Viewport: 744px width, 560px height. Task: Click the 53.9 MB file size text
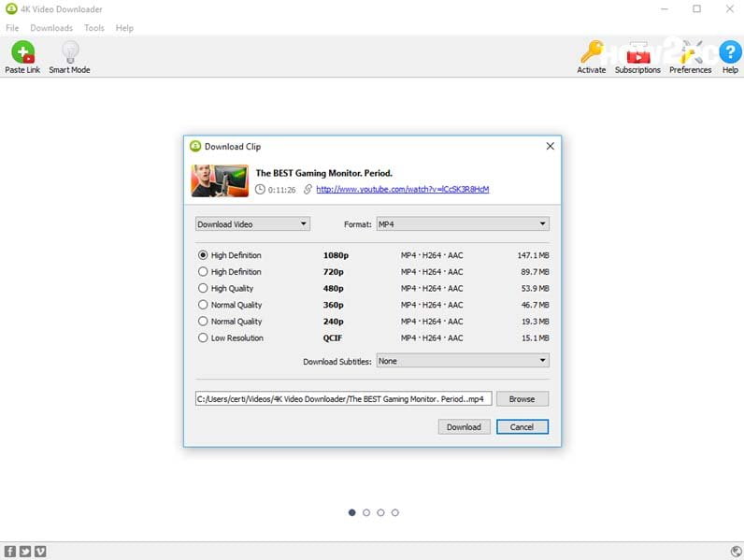[535, 289]
